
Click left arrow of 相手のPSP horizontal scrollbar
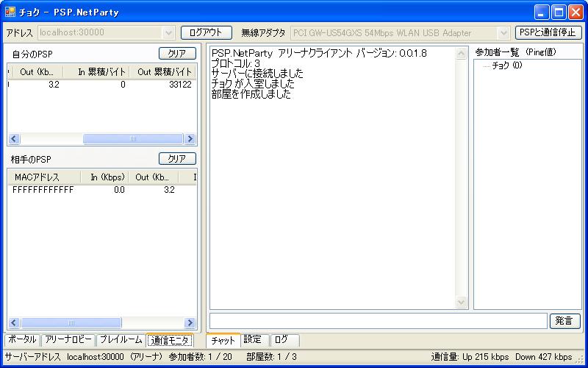(14, 322)
